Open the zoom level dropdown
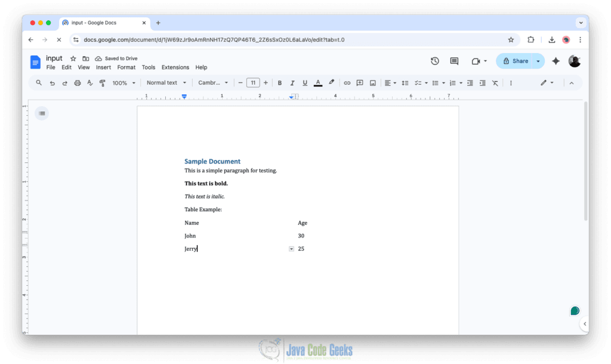This screenshot has height=364, width=611. [x=124, y=83]
